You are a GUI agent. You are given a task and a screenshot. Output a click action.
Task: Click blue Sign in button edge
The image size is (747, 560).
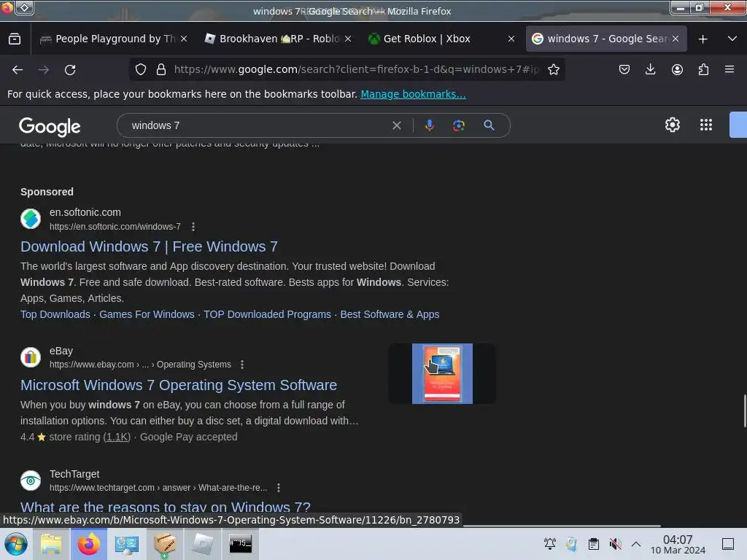point(738,125)
